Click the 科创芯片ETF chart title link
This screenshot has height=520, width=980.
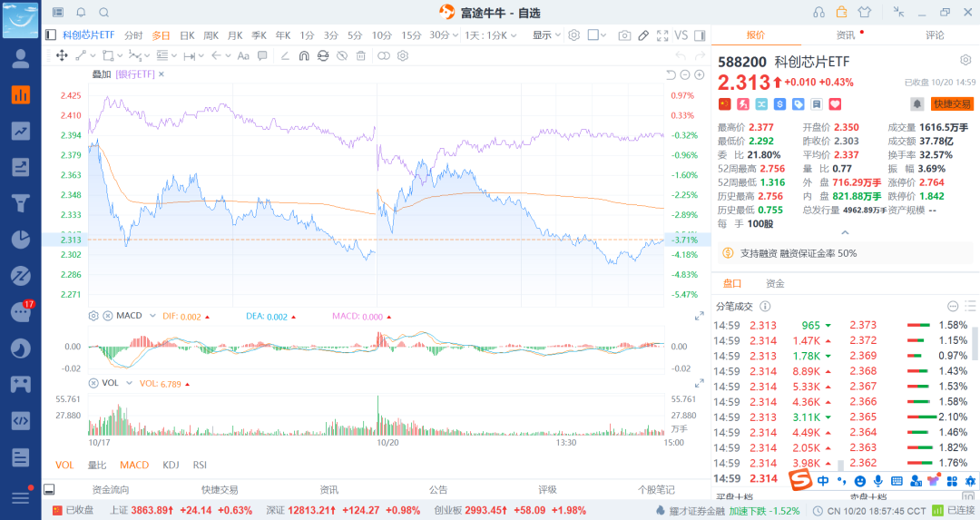point(88,35)
